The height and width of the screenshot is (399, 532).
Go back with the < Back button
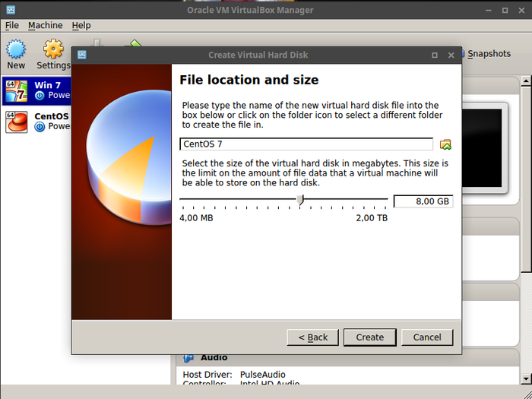(x=313, y=337)
